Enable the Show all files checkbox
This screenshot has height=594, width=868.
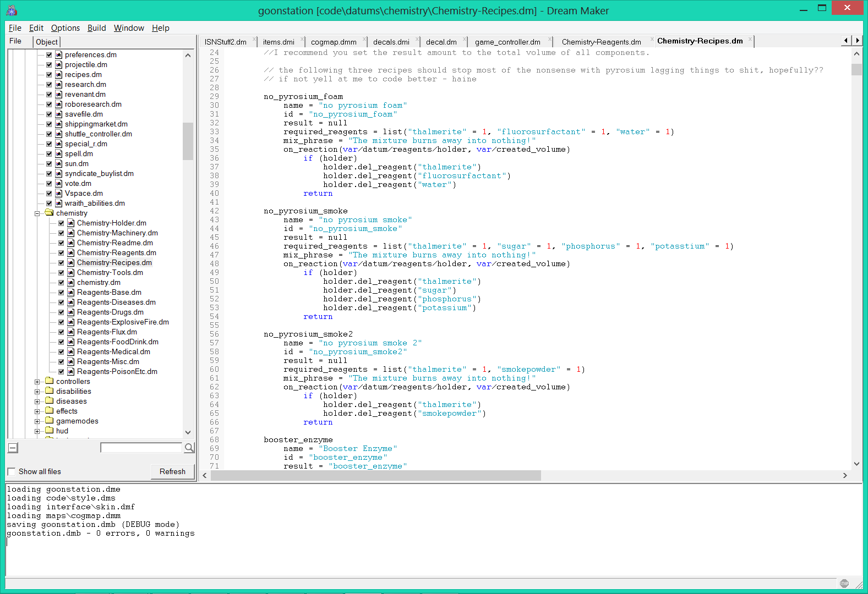(x=12, y=472)
